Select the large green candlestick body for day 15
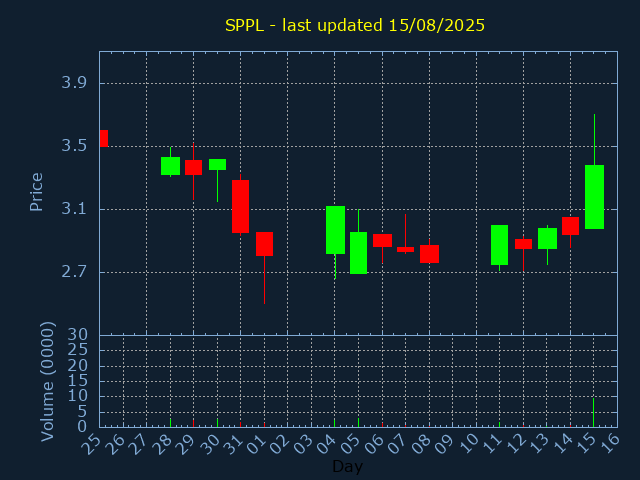Screen dimensions: 640x480 click(x=594, y=197)
